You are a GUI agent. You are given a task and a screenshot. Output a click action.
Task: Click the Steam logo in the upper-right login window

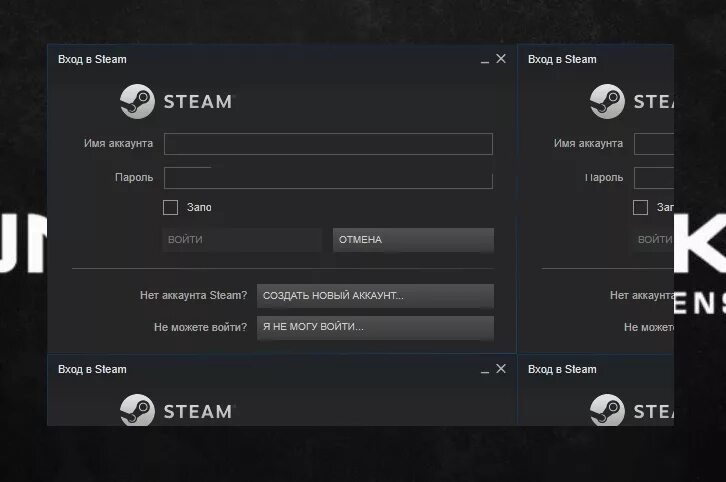[632, 101]
